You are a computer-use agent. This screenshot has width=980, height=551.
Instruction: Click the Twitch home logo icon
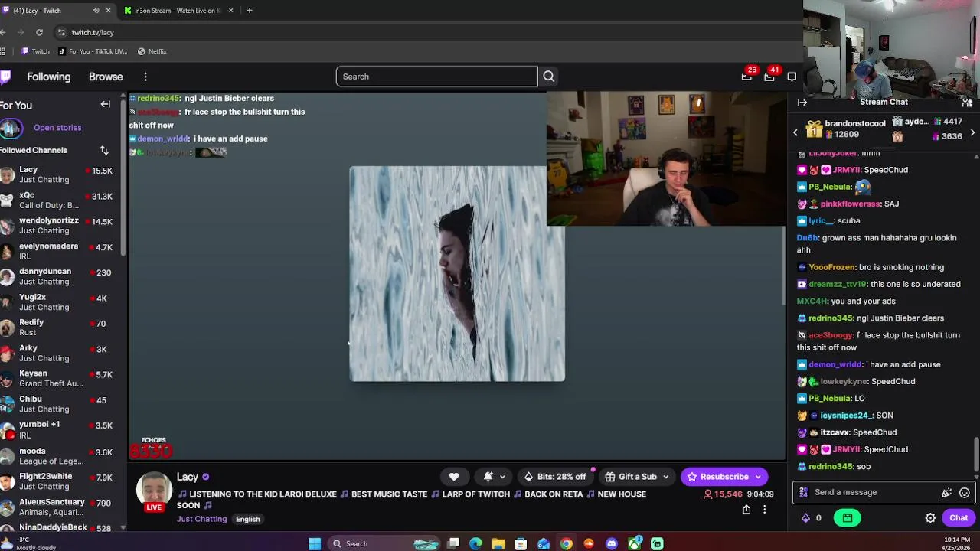tap(5, 77)
